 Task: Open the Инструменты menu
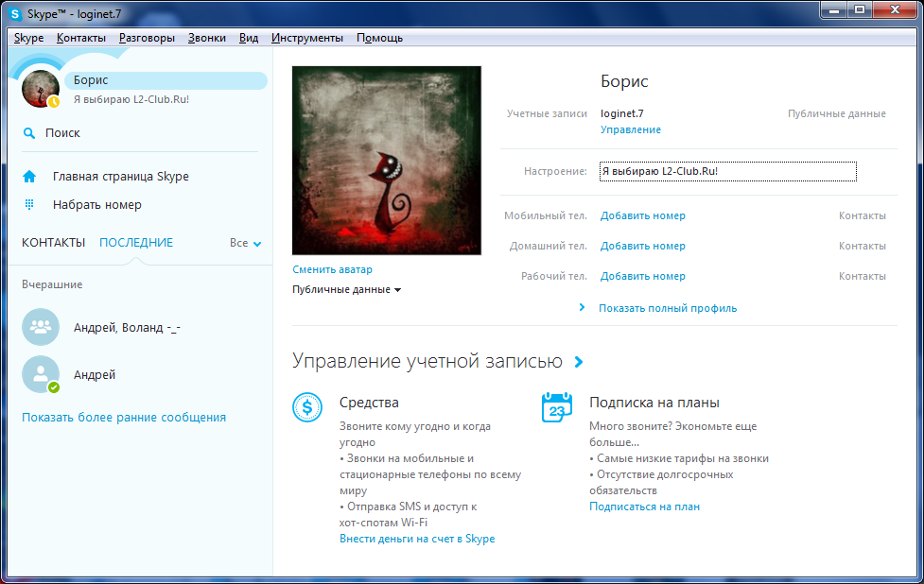click(307, 38)
